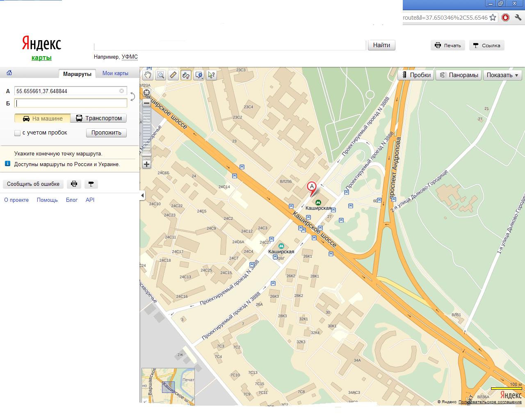Click lower Каширская metro station icon
The height and width of the screenshot is (420, 525).
pyautogui.click(x=281, y=245)
